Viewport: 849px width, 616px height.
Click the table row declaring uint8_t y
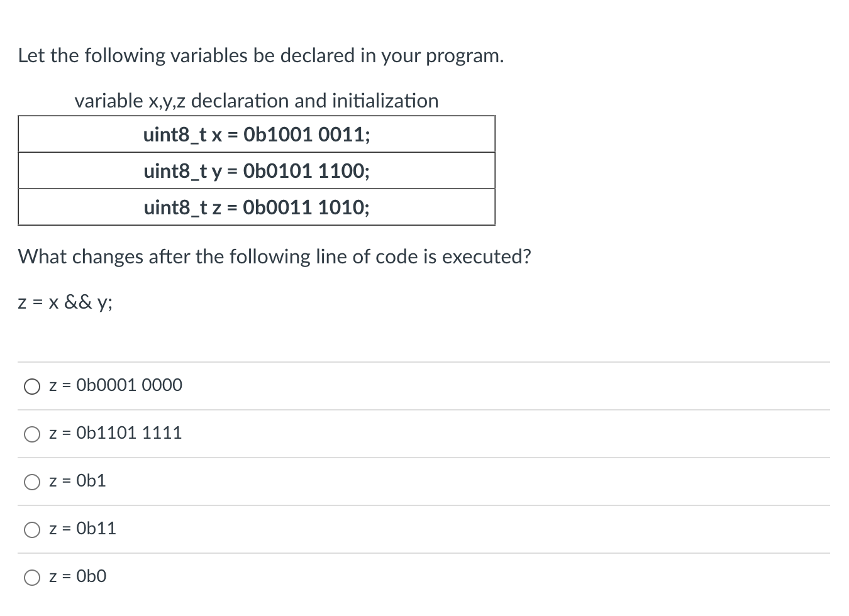pyautogui.click(x=257, y=171)
